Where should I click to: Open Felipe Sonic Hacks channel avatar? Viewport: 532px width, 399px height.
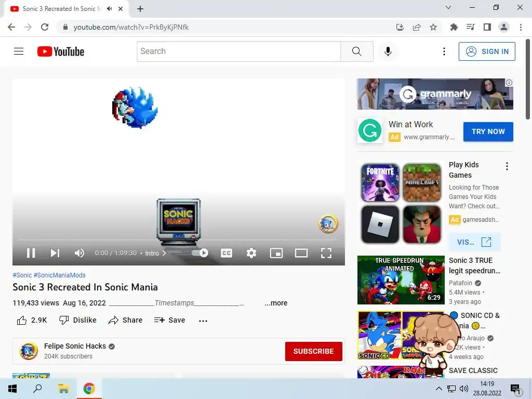28,351
